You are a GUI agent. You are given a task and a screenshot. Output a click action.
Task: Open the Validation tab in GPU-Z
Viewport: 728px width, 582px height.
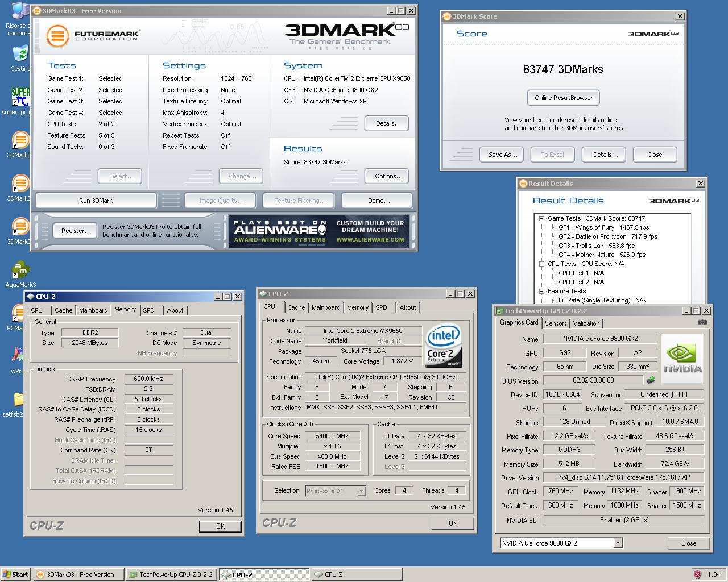pyautogui.click(x=586, y=323)
